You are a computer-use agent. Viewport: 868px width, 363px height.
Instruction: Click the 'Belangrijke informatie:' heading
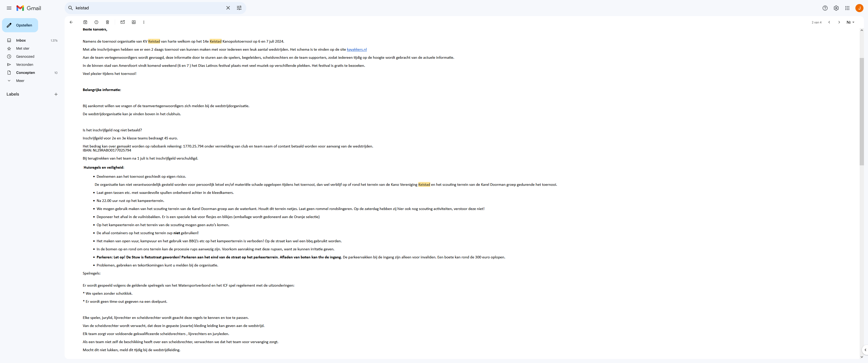click(x=102, y=90)
